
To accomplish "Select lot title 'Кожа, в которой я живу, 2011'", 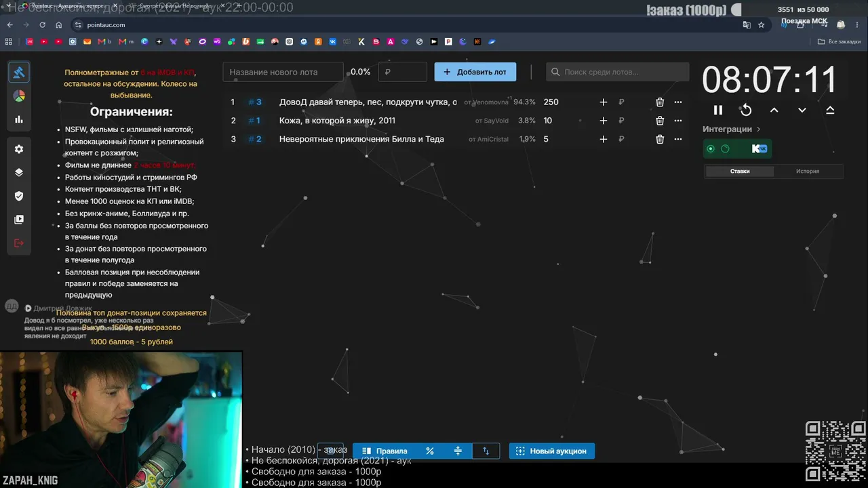I will (337, 121).
